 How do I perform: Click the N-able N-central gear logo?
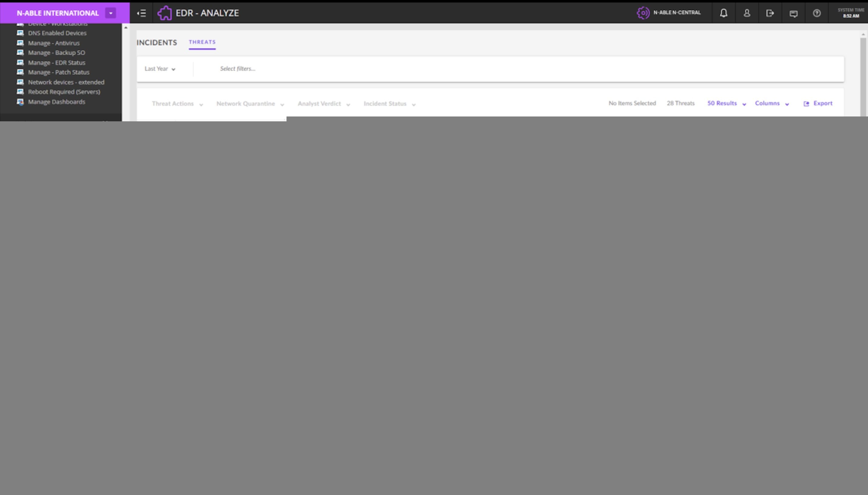pos(643,13)
